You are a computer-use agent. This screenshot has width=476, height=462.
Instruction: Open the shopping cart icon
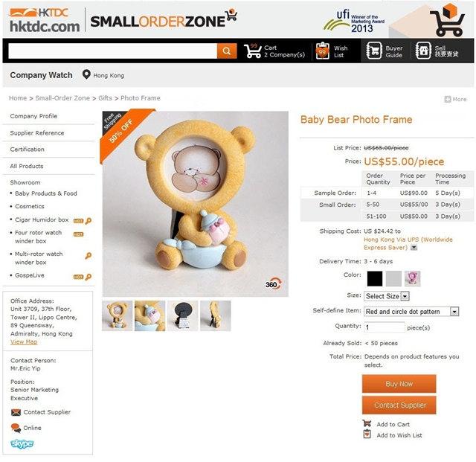(253, 51)
